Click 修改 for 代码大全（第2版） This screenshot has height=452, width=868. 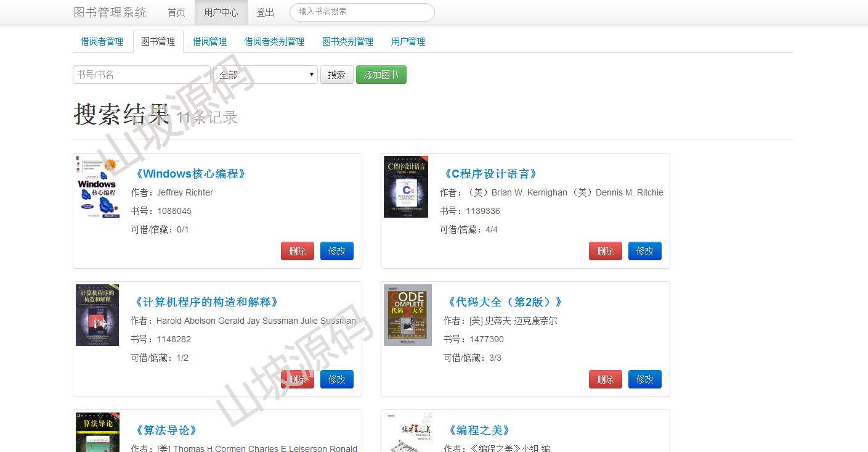tap(645, 379)
